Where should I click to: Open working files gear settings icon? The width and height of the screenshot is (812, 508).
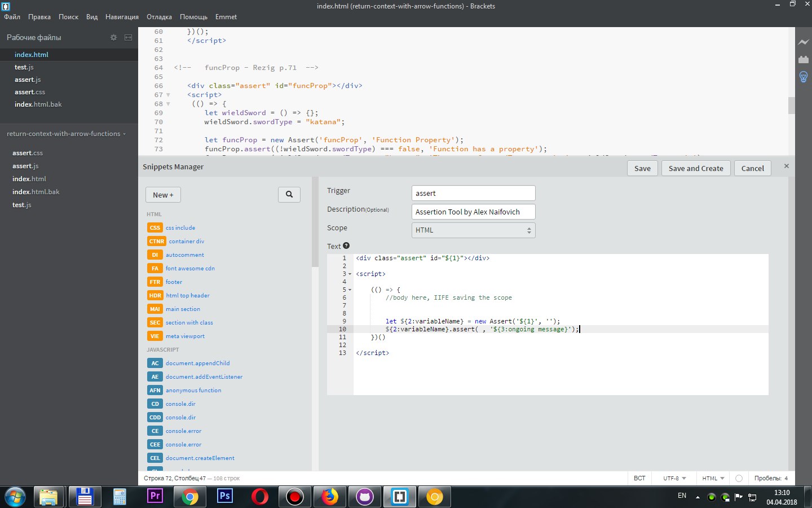click(113, 37)
